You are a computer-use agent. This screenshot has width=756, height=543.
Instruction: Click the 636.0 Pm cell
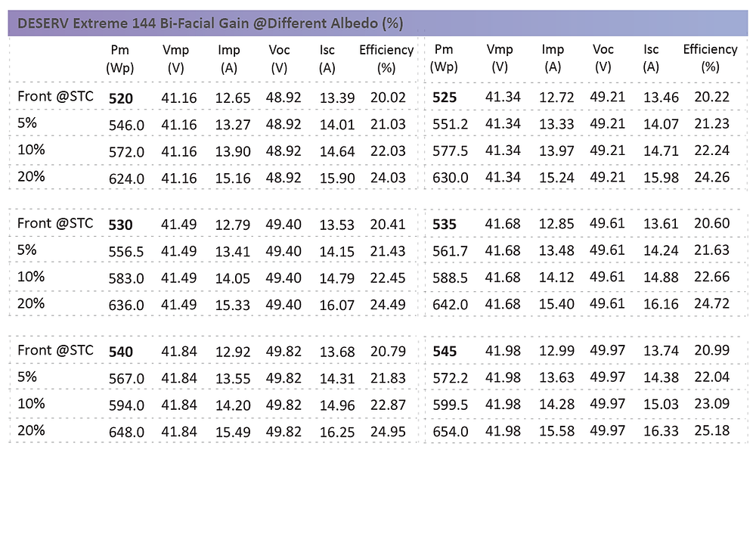point(126,306)
